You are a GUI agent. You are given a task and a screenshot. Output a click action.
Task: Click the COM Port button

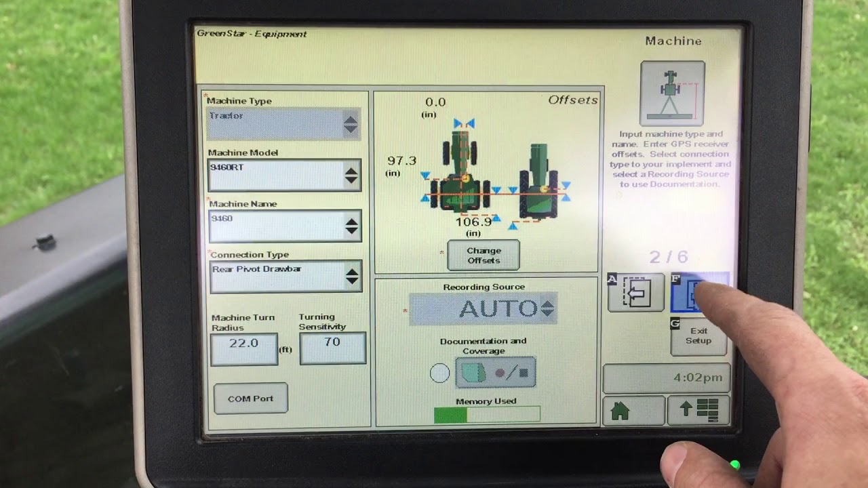tap(251, 399)
